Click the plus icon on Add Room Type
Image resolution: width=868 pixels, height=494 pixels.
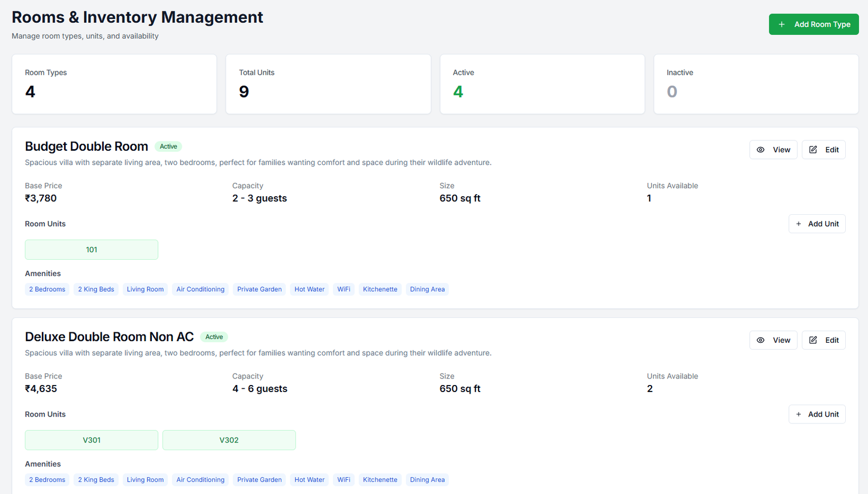(782, 24)
